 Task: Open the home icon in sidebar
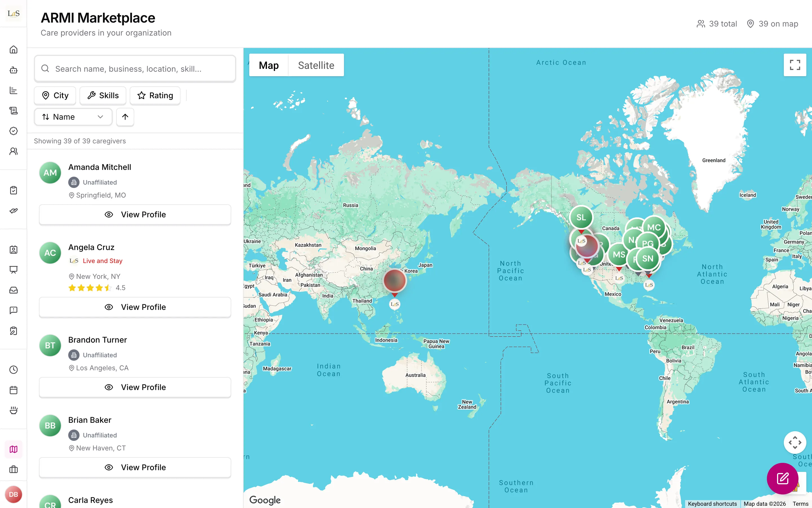point(14,50)
